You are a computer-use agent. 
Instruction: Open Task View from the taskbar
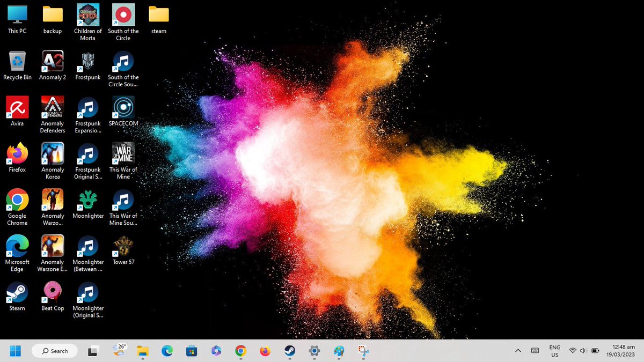93,351
